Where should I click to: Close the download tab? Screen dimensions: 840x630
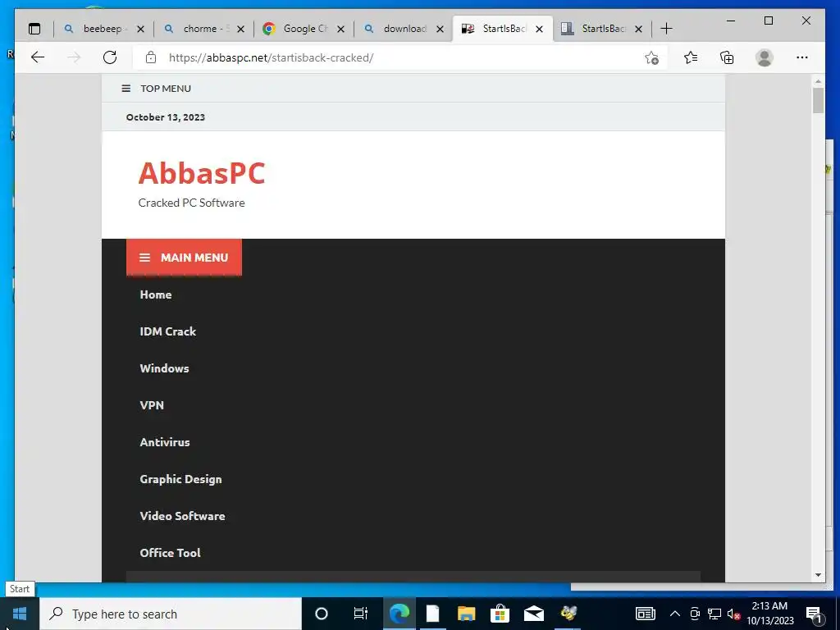tap(441, 29)
